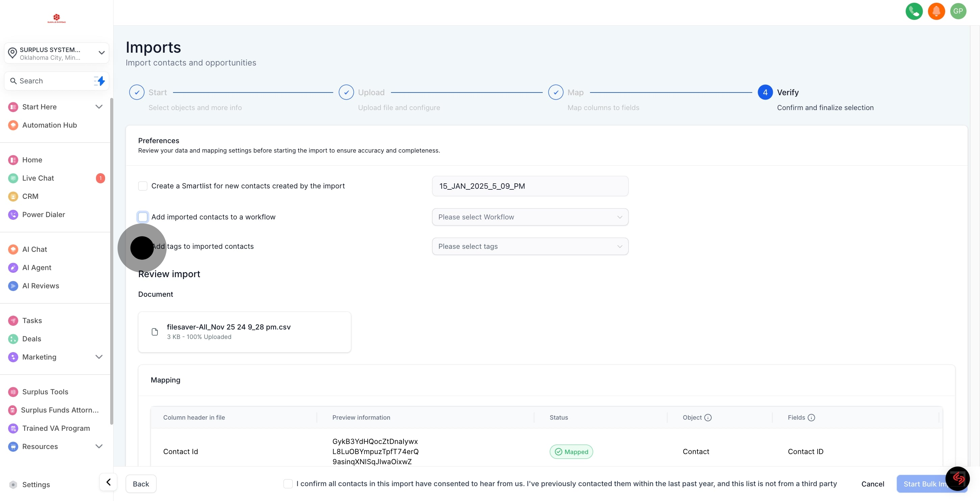Click the Back button
The image size is (980, 501).
coord(141,484)
